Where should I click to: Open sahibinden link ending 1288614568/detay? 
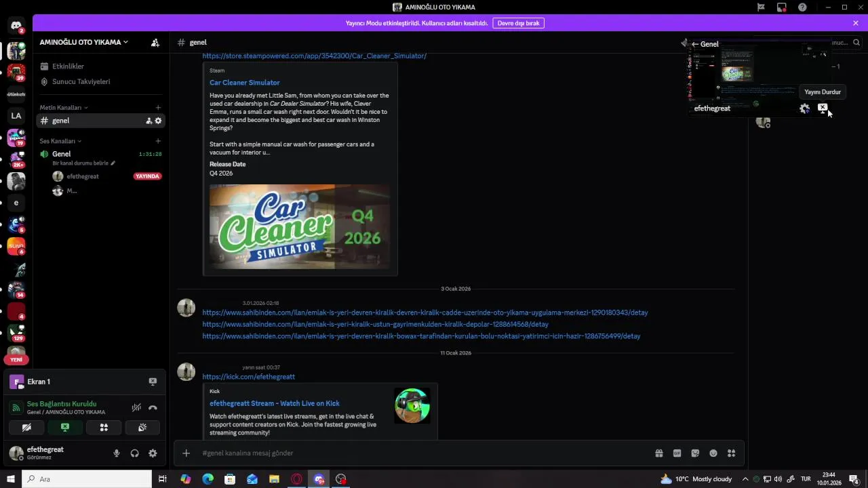pos(376,324)
